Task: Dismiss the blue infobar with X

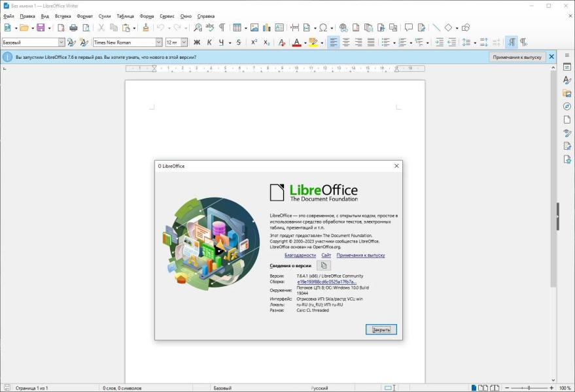Action: [x=551, y=57]
